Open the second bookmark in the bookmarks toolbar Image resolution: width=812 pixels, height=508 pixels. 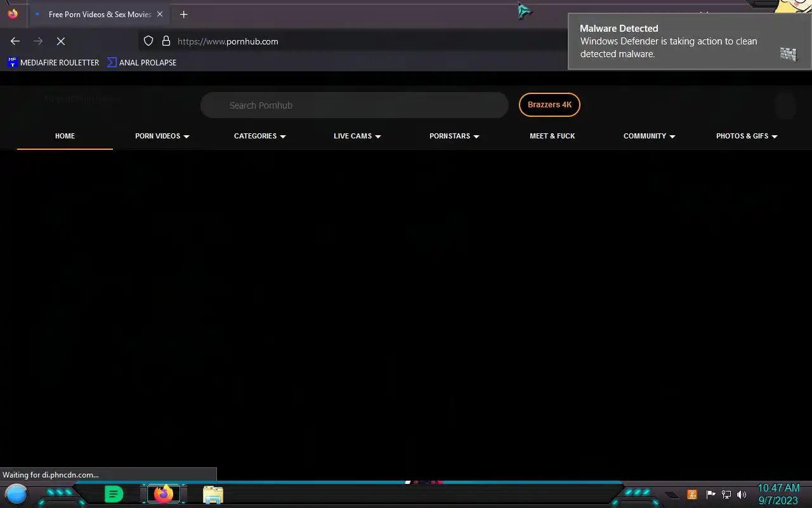pyautogui.click(x=141, y=62)
